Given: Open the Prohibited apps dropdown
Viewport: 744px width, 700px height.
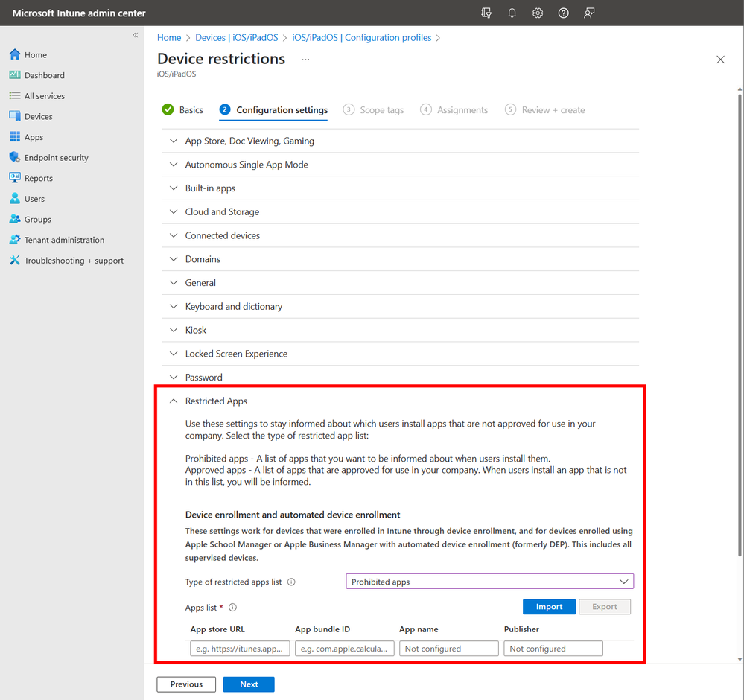Looking at the screenshot, I should point(490,582).
